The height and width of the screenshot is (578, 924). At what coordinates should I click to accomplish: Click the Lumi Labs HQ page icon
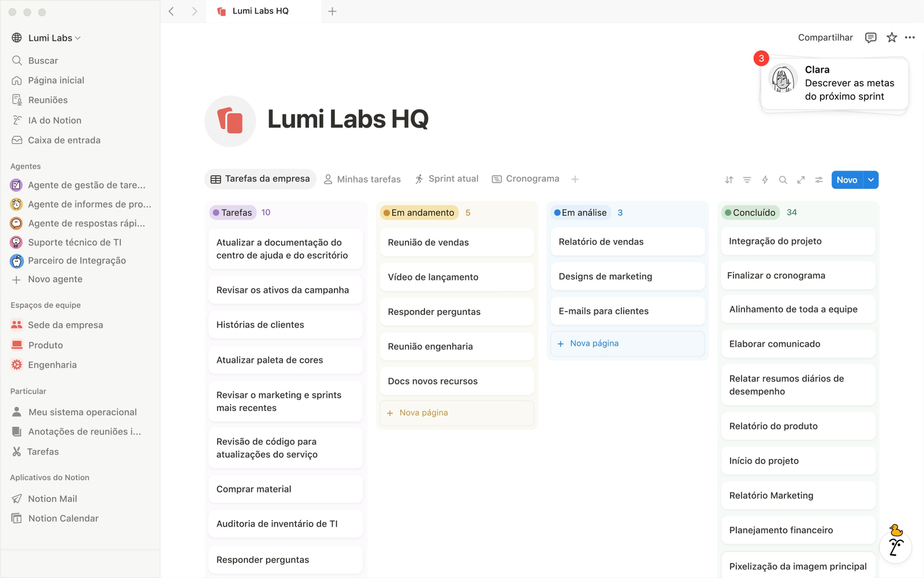click(x=230, y=121)
